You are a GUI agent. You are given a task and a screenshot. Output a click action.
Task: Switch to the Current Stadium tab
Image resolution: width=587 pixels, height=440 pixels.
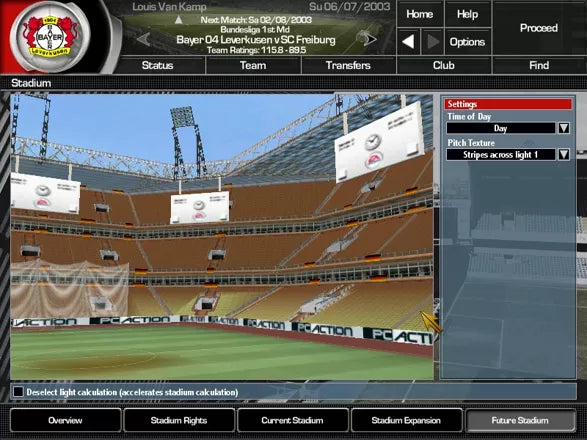tap(292, 420)
